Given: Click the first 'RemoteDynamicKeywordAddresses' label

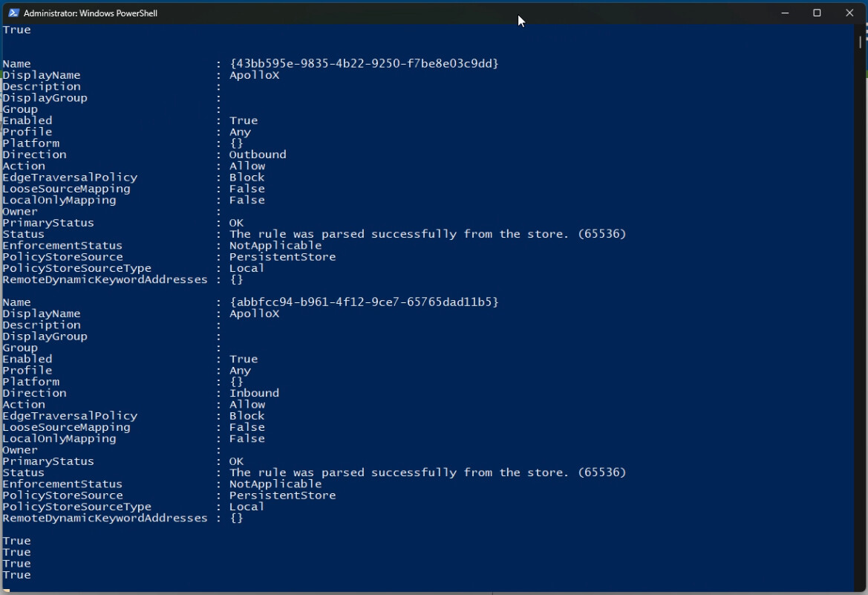Looking at the screenshot, I should (105, 280).
